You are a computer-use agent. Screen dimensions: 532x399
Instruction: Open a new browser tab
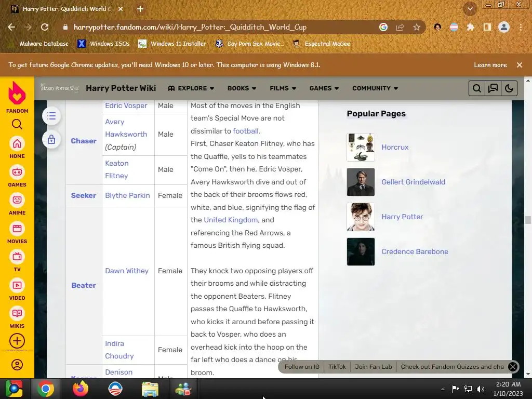click(140, 9)
